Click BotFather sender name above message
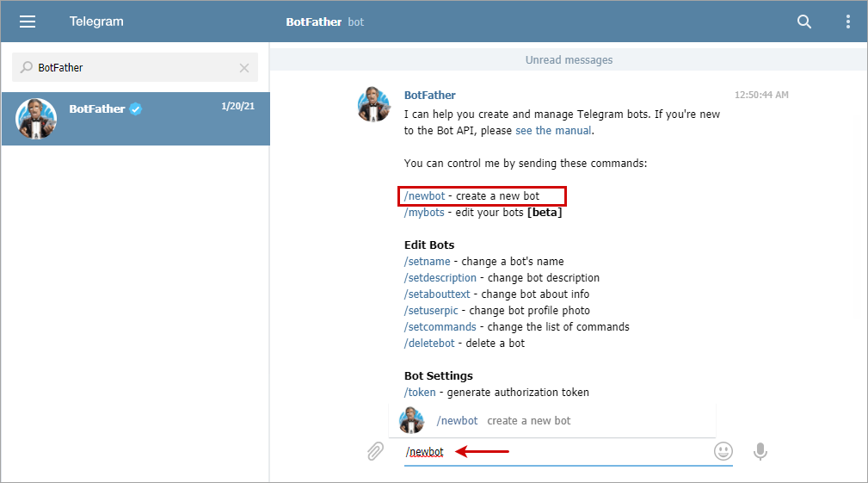 tap(429, 96)
